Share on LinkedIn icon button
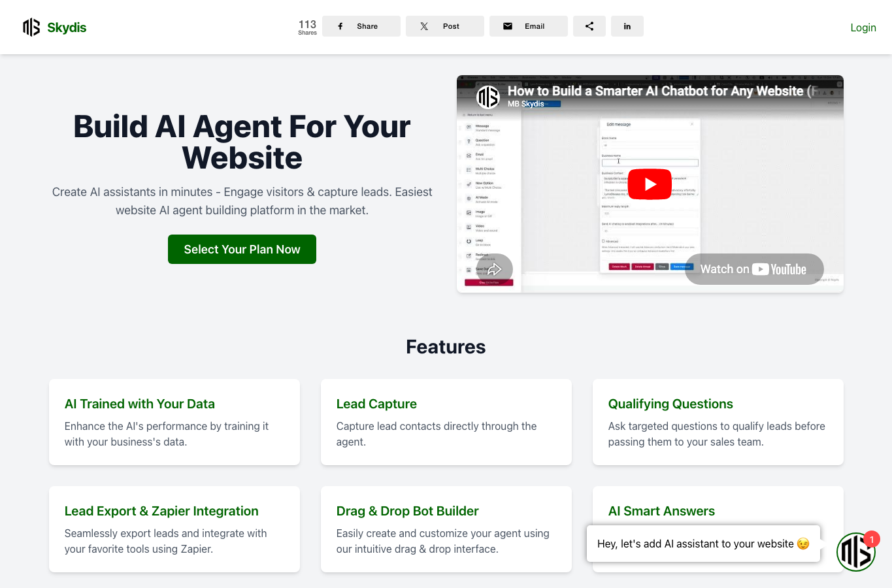892x588 pixels. coord(627,26)
